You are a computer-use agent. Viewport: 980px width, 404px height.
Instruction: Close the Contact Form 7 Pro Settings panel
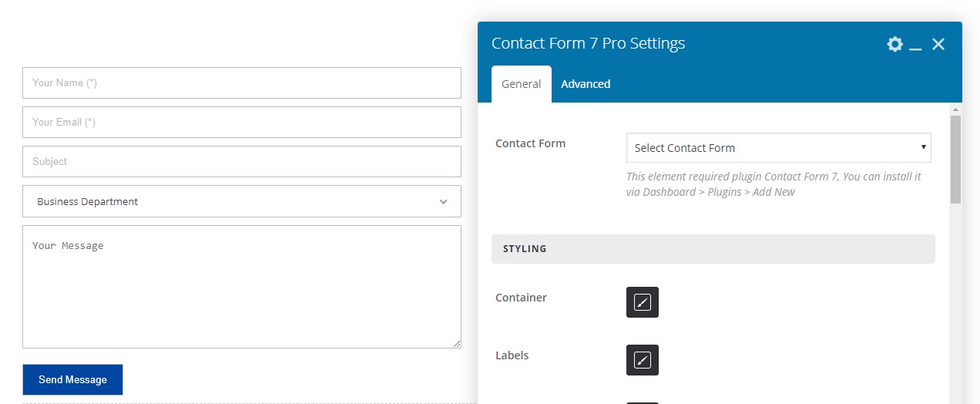(x=938, y=44)
